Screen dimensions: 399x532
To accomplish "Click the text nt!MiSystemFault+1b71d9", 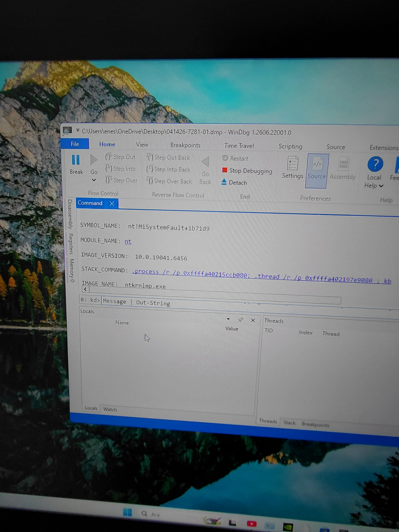I will [x=169, y=228].
